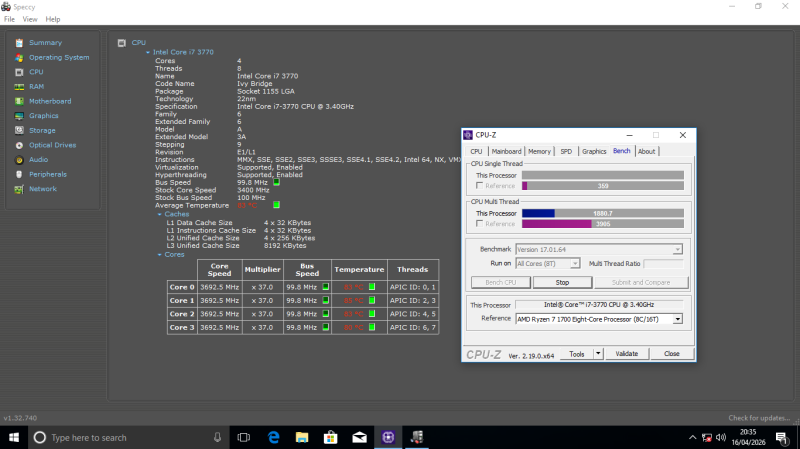
Task: Open Audio section speaker icon
Action: pyautogui.click(x=19, y=160)
